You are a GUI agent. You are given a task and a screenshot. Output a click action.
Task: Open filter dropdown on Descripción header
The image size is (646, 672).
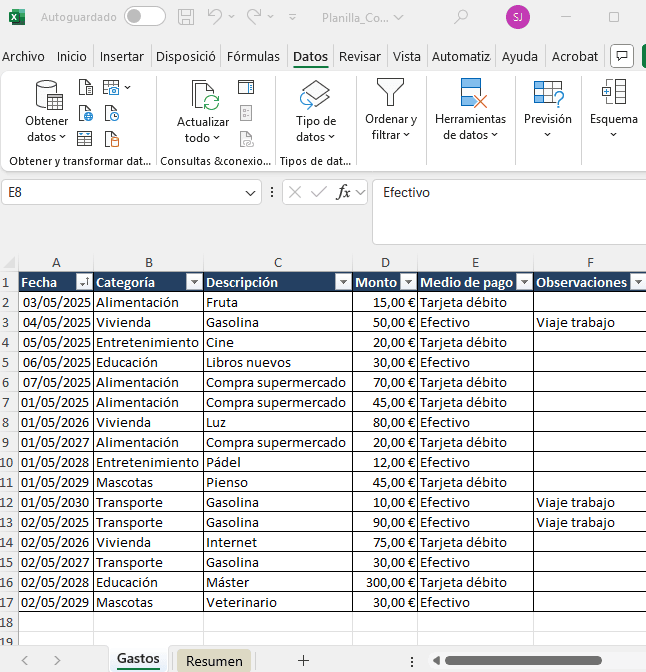[x=342, y=283]
